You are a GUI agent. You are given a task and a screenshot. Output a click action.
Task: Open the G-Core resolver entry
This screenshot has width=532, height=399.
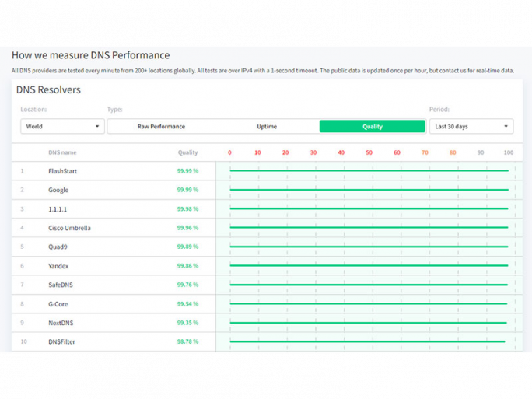pos(58,304)
